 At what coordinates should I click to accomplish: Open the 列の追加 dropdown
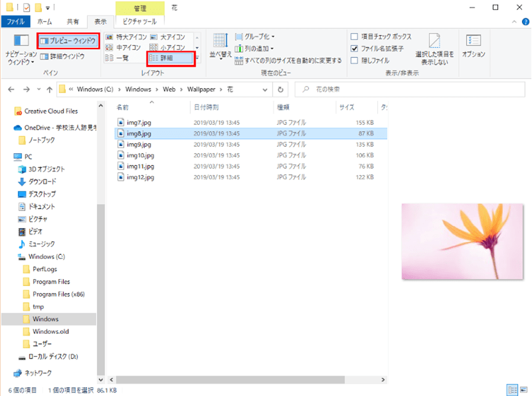pyautogui.click(x=254, y=48)
